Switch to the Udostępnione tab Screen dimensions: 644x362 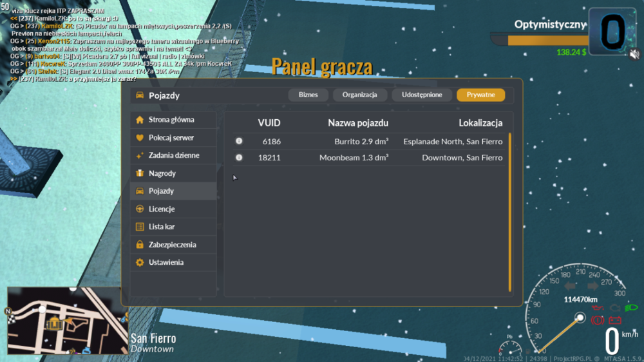pyautogui.click(x=422, y=95)
